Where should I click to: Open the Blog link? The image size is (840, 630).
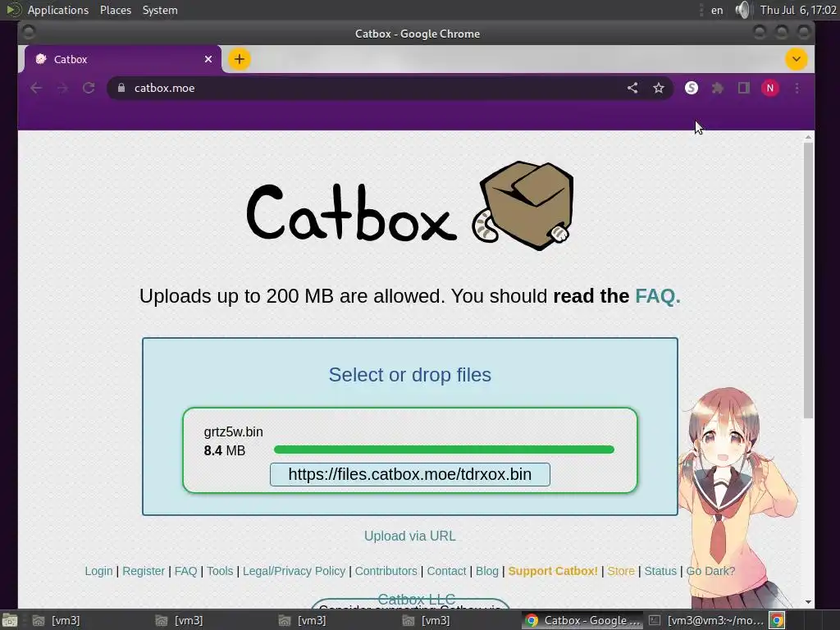coord(487,571)
